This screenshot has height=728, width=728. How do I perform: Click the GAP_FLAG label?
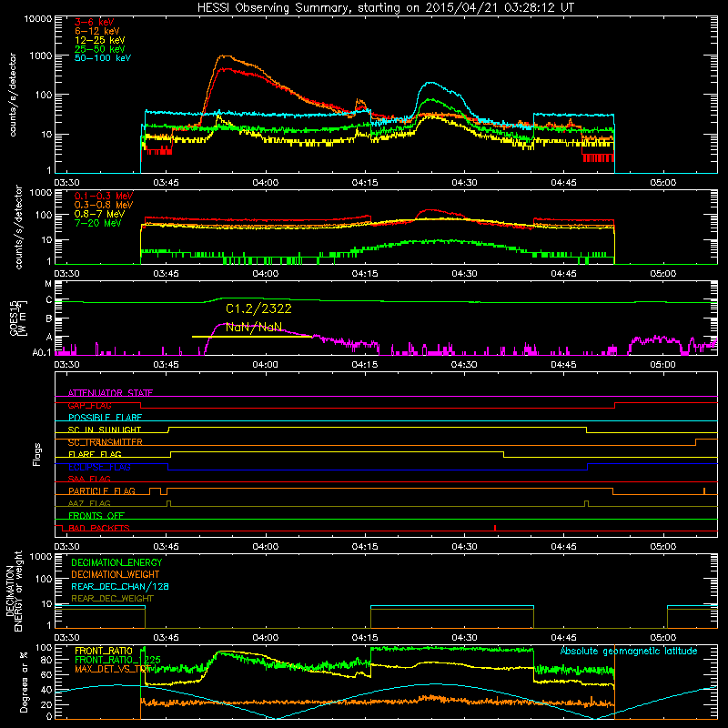click(89, 405)
